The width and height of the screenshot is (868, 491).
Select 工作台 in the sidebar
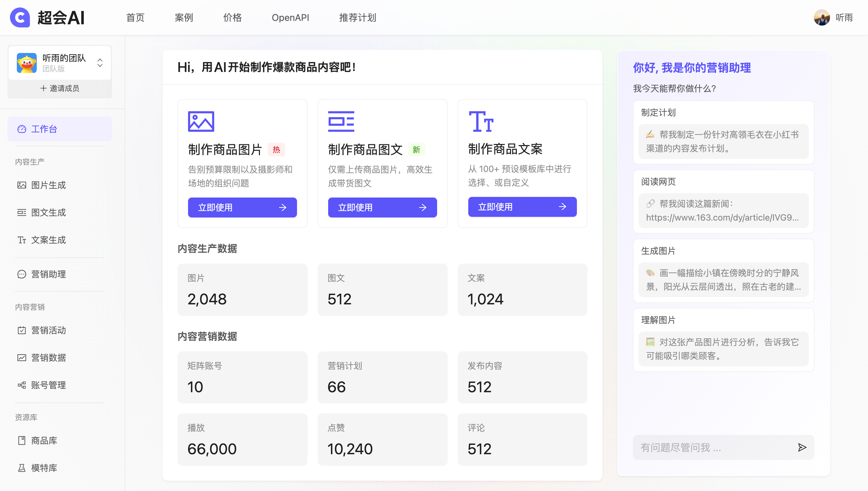click(x=60, y=129)
